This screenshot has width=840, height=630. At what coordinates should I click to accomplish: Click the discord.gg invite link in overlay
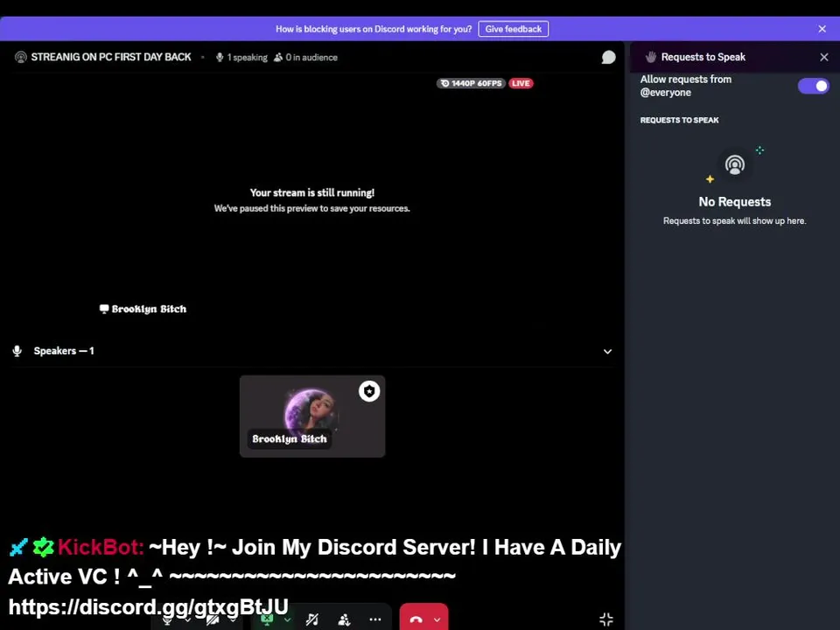click(x=149, y=606)
